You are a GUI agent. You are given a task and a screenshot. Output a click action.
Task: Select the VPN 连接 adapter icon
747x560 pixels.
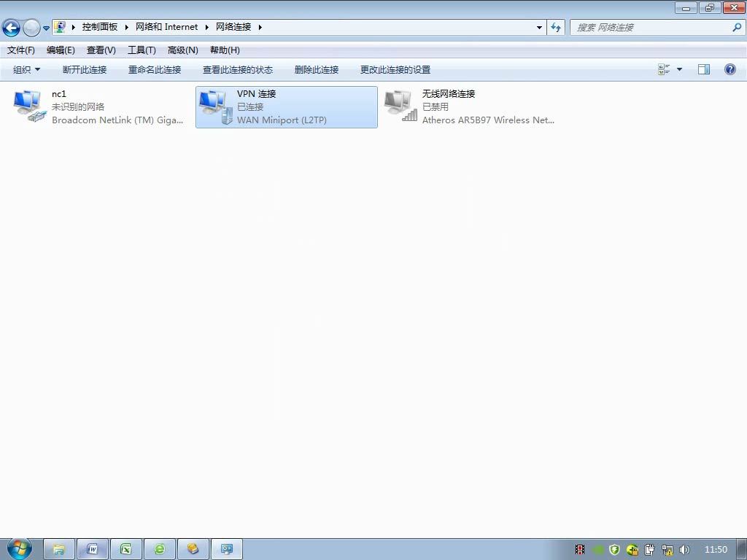tap(215, 107)
